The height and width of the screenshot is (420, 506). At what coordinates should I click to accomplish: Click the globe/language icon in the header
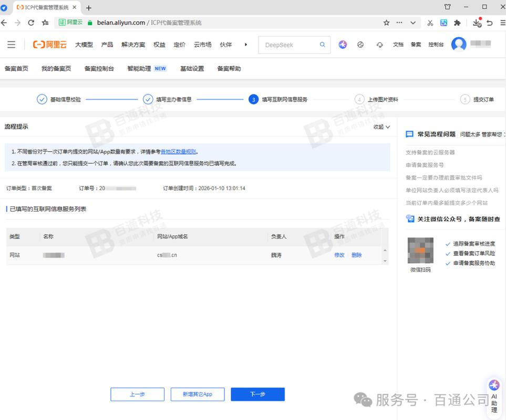(360, 45)
